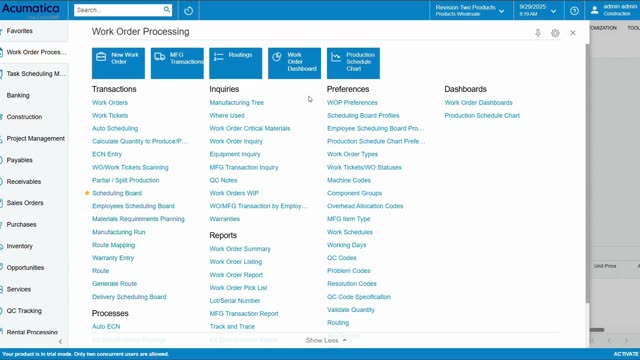The height and width of the screenshot is (360, 640).
Task: Open Work Order Critical Materials inquiry
Action: click(250, 129)
